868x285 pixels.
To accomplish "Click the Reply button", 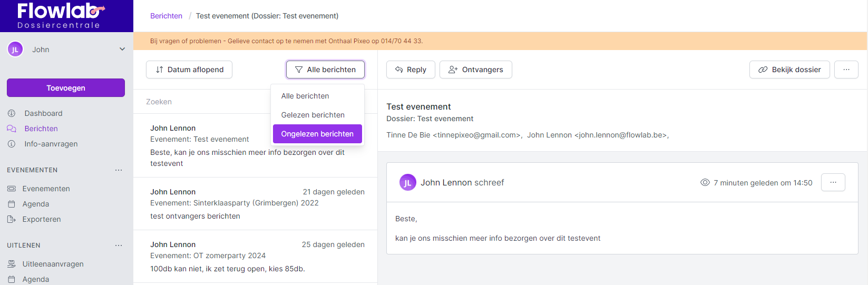I will click(x=411, y=70).
